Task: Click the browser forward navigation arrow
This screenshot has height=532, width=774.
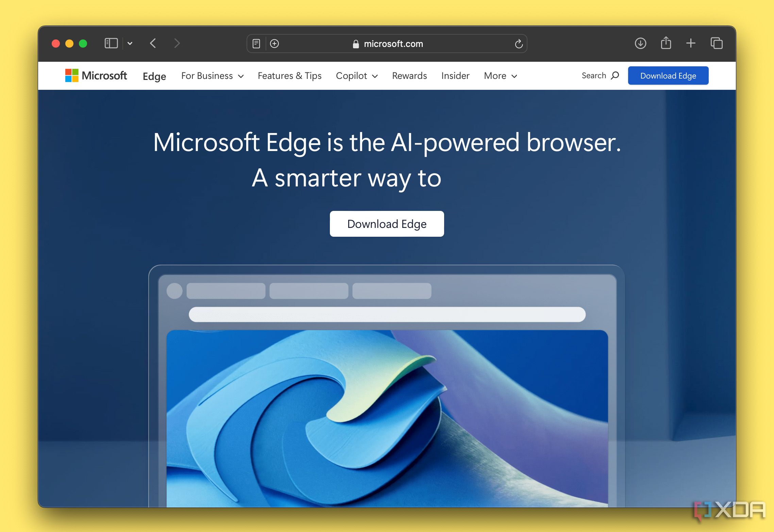Action: click(x=178, y=44)
